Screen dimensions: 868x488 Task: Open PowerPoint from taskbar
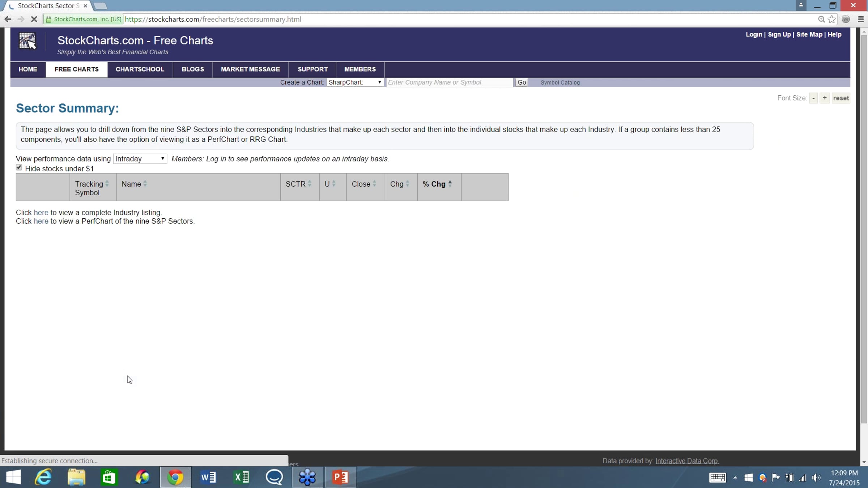[340, 477]
